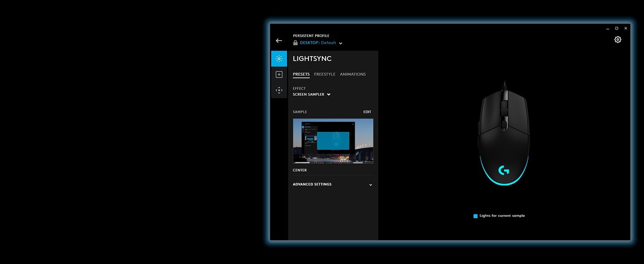The width and height of the screenshot is (644, 264).
Task: Open the Sensitivity DPI crosshair sidebar icon
Action: [279, 90]
